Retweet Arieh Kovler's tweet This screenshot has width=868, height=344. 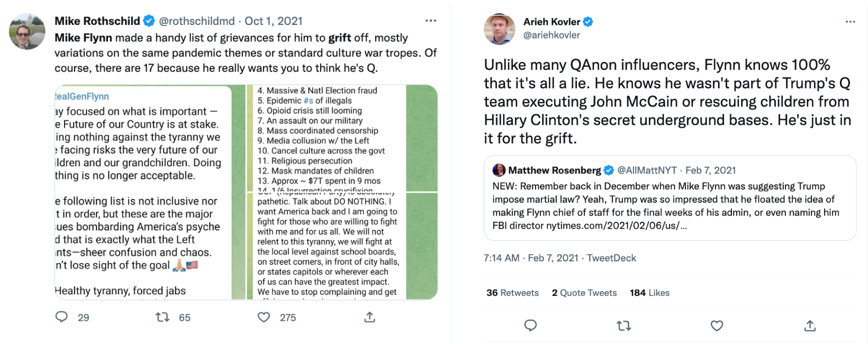pyautogui.click(x=624, y=325)
